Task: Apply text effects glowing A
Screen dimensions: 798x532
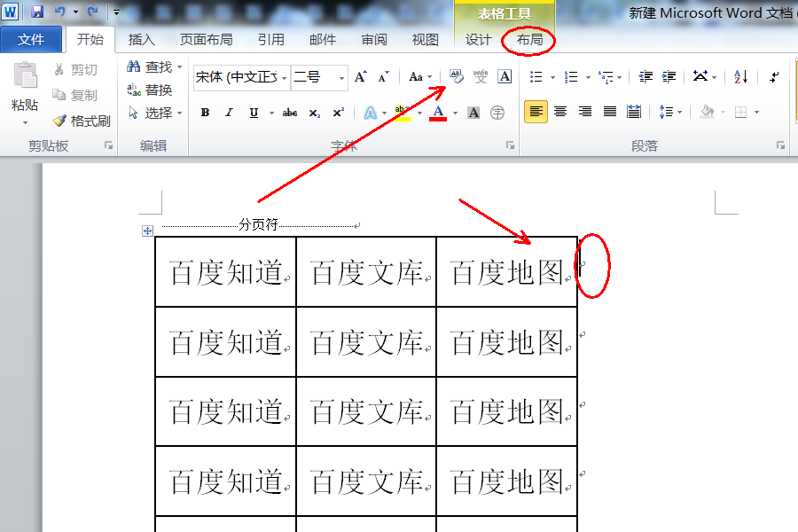Action: pyautogui.click(x=371, y=113)
